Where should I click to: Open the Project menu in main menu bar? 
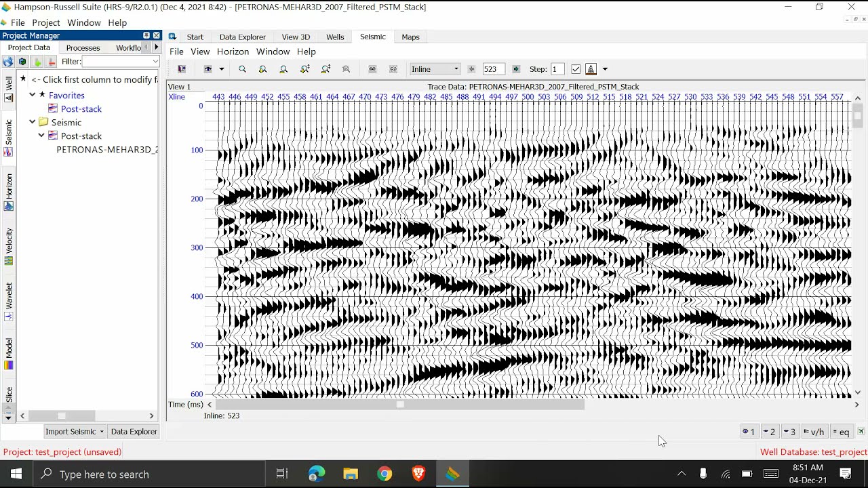(46, 22)
